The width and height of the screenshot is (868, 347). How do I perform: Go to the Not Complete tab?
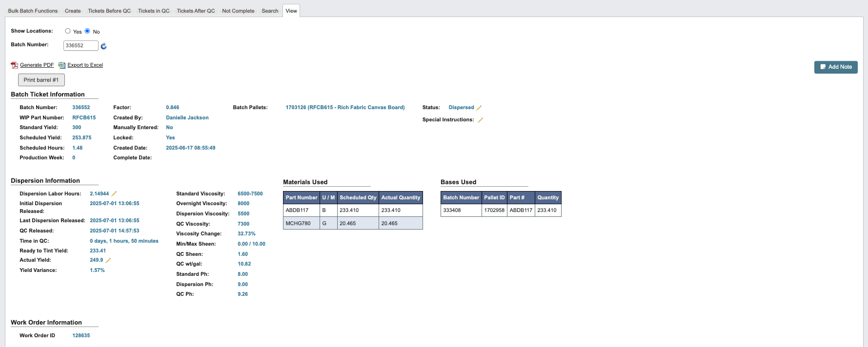[x=238, y=11]
